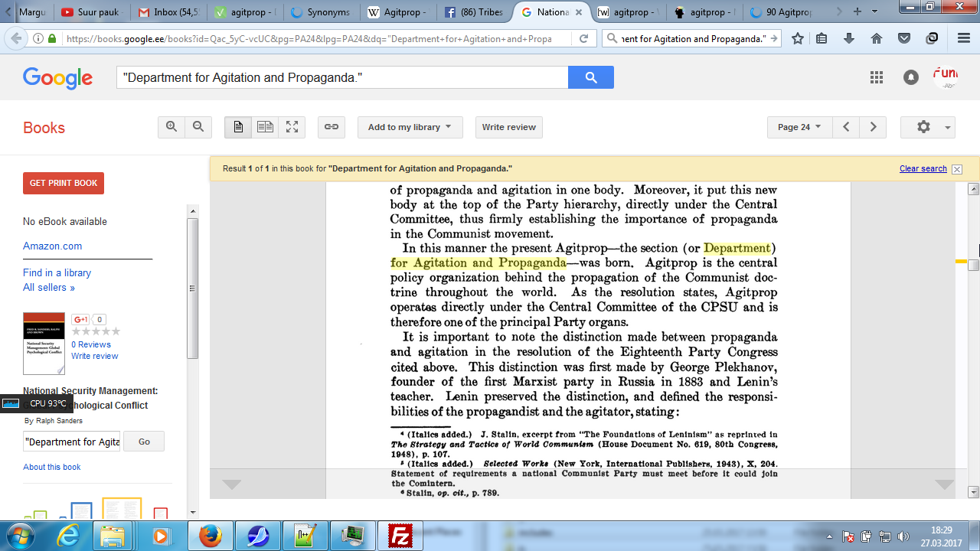This screenshot has width=980, height=551.
Task: Open the Books settings gear menu
Action: point(928,127)
